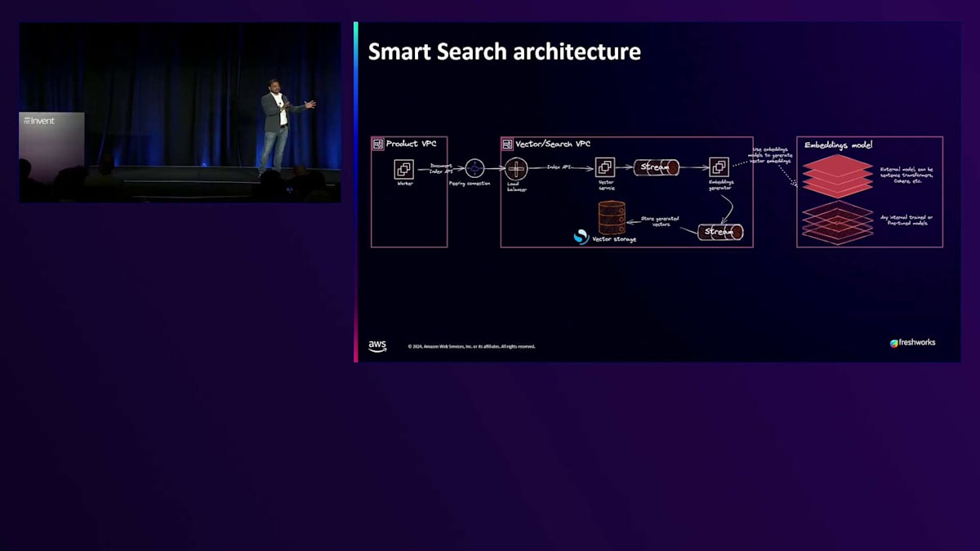
Task: Click the 'Smart Search architecture' slide title
Action: coord(504,51)
